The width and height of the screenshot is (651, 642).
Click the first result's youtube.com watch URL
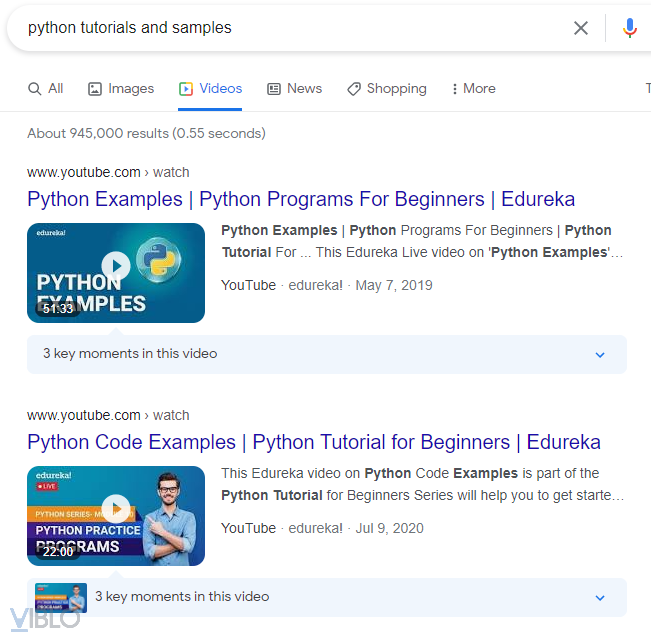(x=108, y=172)
